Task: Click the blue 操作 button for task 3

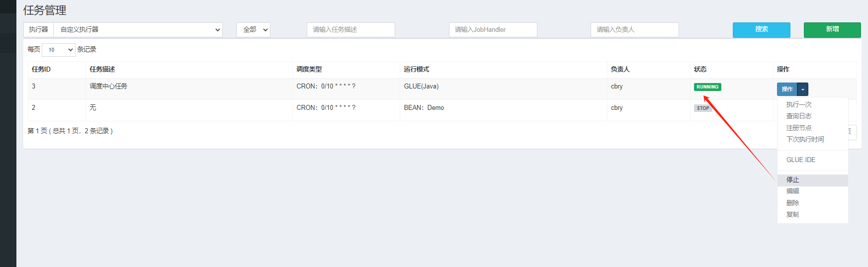Action: (787, 89)
